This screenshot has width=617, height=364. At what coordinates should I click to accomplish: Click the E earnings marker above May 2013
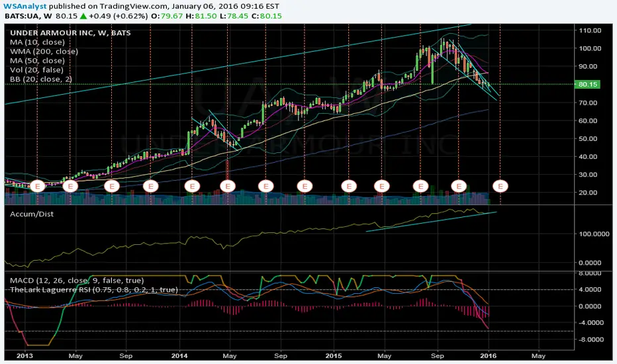(70, 186)
